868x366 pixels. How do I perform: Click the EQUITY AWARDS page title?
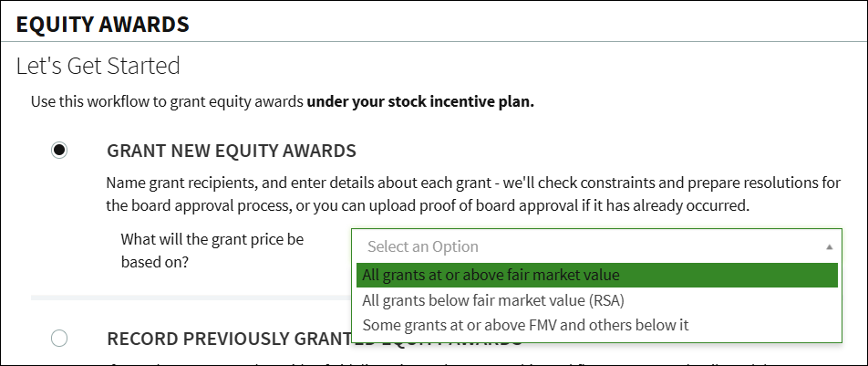coord(102,25)
